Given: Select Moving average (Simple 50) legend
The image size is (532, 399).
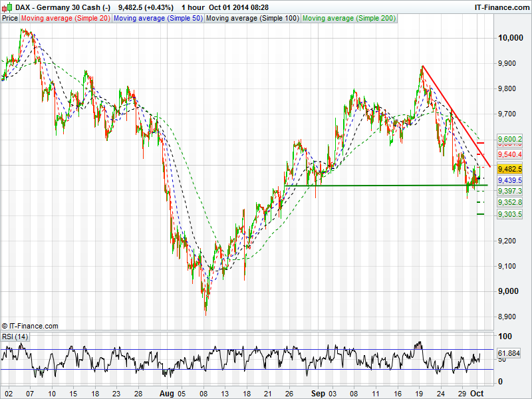Looking at the screenshot, I should coord(158,19).
